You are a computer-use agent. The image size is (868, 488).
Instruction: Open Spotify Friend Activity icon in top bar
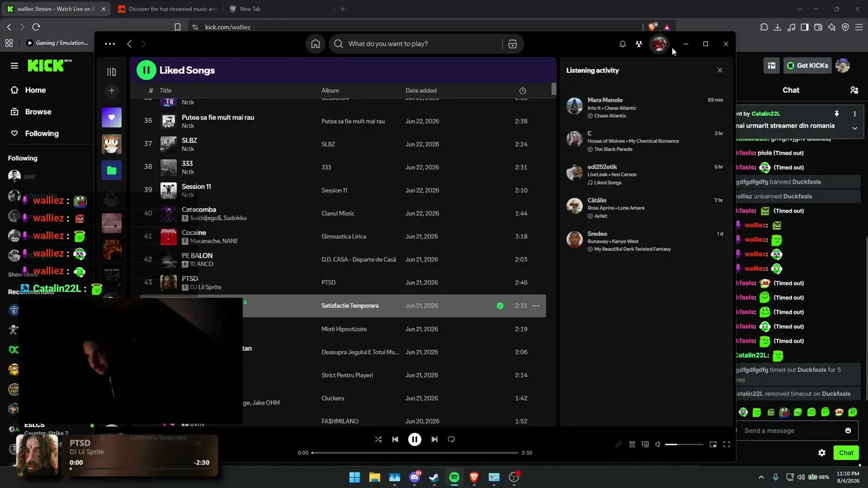click(x=639, y=44)
